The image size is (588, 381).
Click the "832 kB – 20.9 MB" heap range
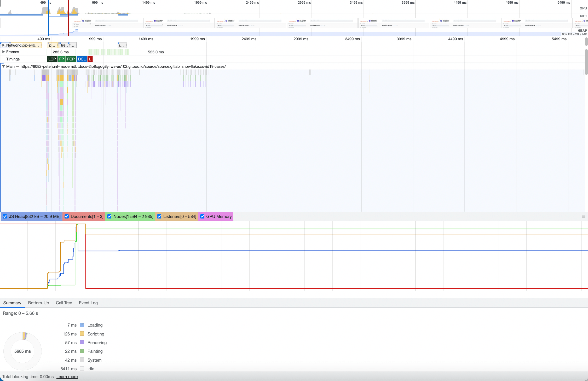tap(574, 34)
